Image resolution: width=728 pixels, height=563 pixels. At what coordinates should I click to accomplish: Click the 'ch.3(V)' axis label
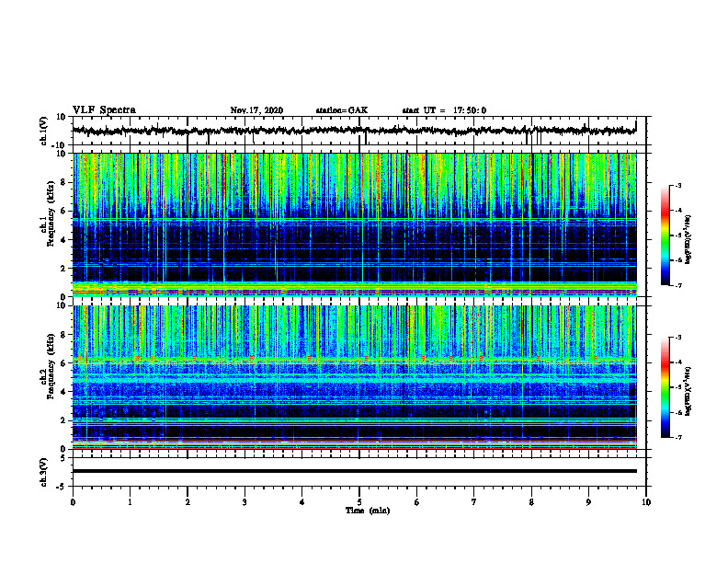pos(44,472)
